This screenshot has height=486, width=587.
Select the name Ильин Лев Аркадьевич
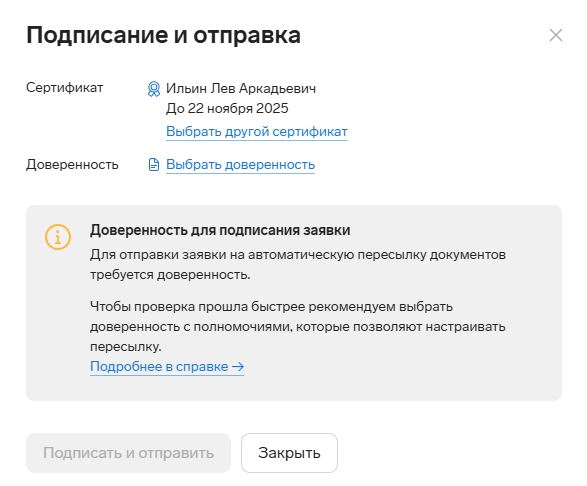[x=241, y=88]
